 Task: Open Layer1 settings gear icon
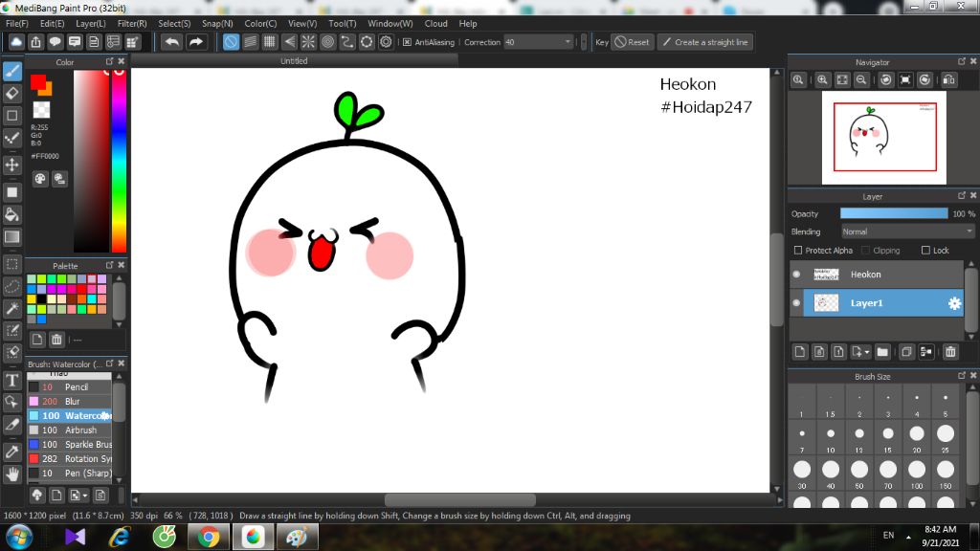954,303
